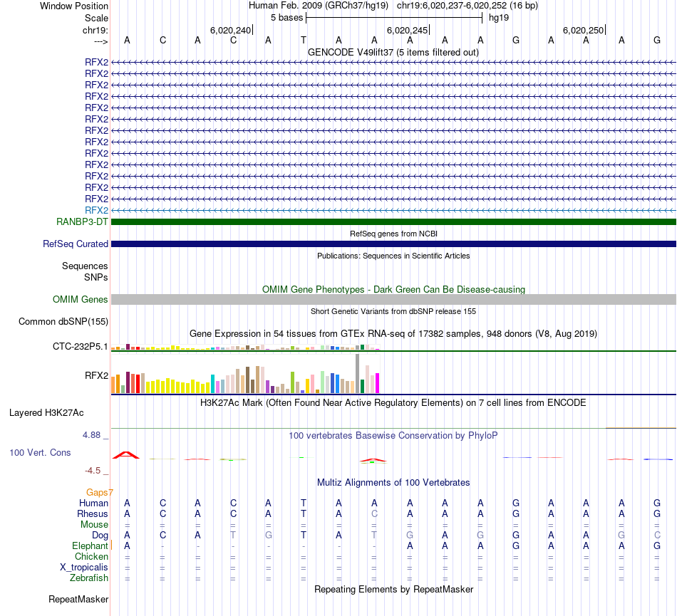Click the dark blue RefSeq Curated bar
This screenshot has height=616, width=677.
(x=393, y=244)
